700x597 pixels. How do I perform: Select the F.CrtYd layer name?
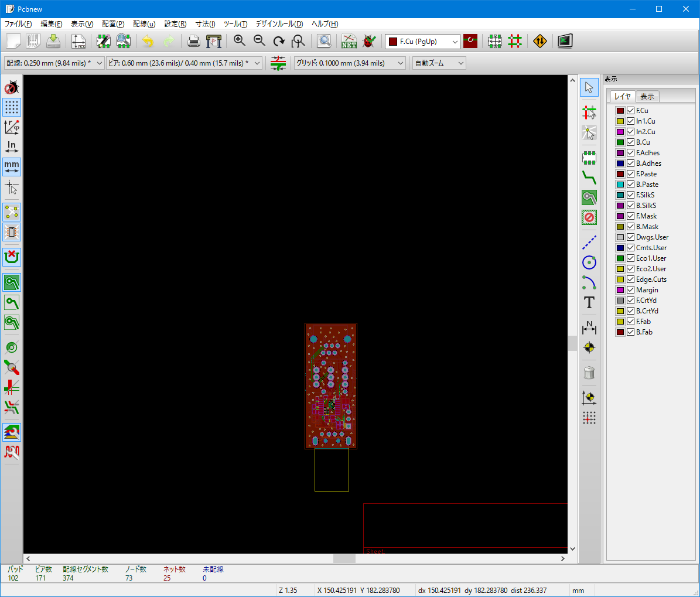pos(647,300)
